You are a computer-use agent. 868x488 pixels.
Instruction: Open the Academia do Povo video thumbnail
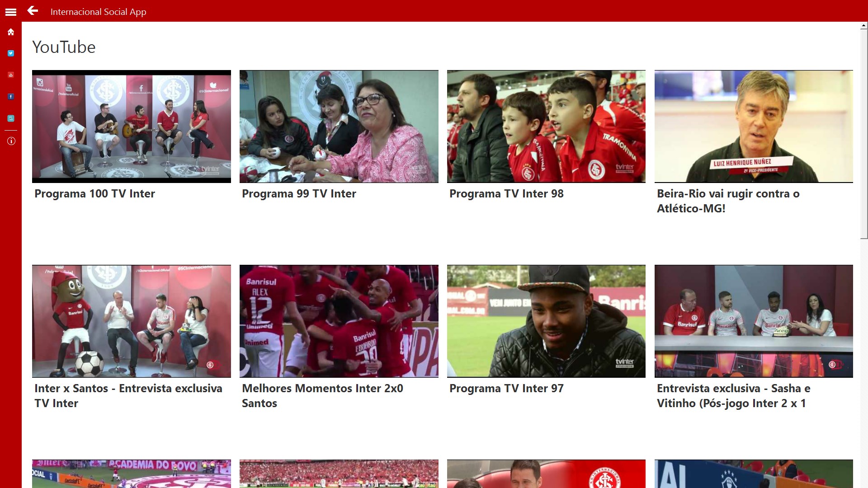131,474
